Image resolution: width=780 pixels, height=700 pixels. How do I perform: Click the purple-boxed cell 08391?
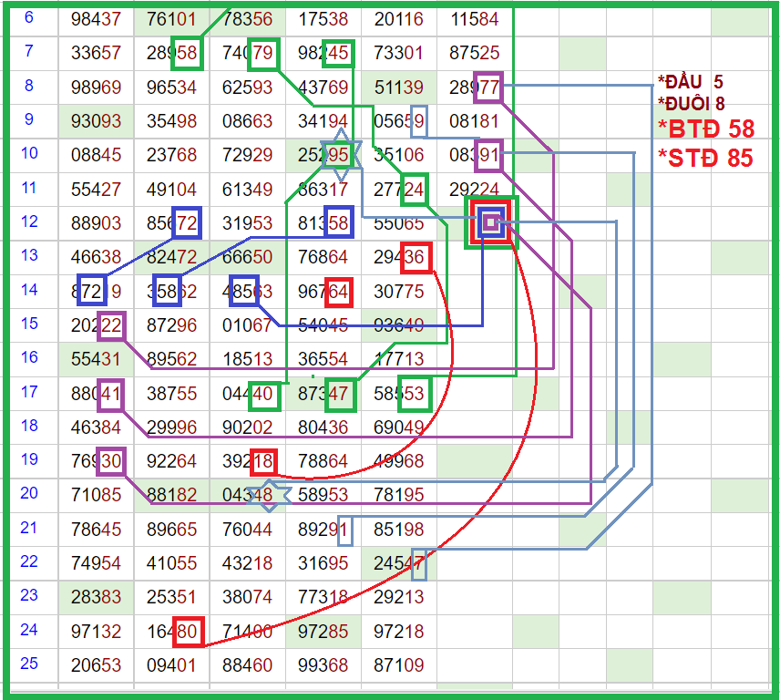tap(475, 155)
